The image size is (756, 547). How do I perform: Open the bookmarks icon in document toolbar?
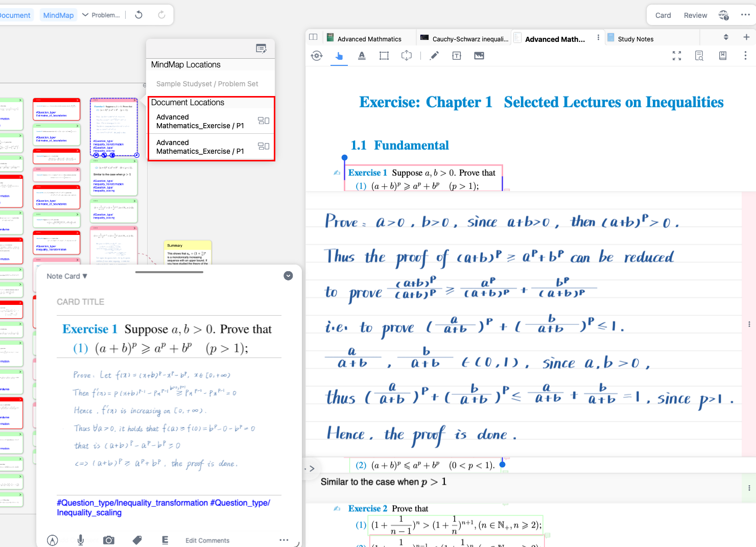(723, 56)
